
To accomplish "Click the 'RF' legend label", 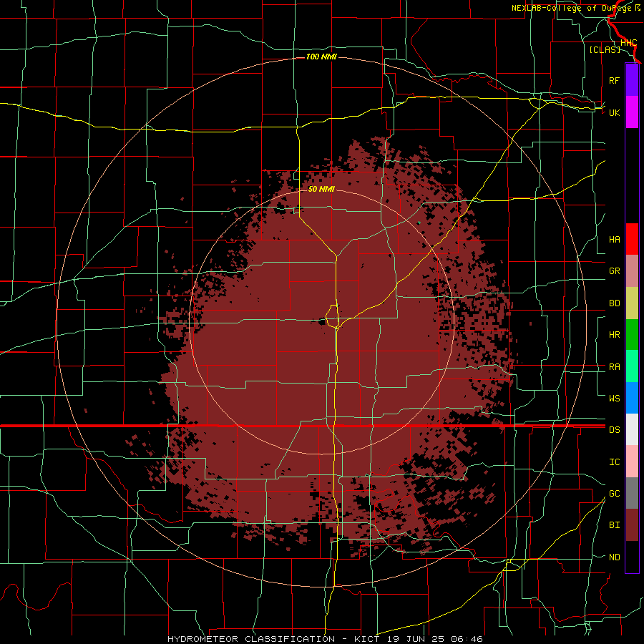I will (614, 80).
